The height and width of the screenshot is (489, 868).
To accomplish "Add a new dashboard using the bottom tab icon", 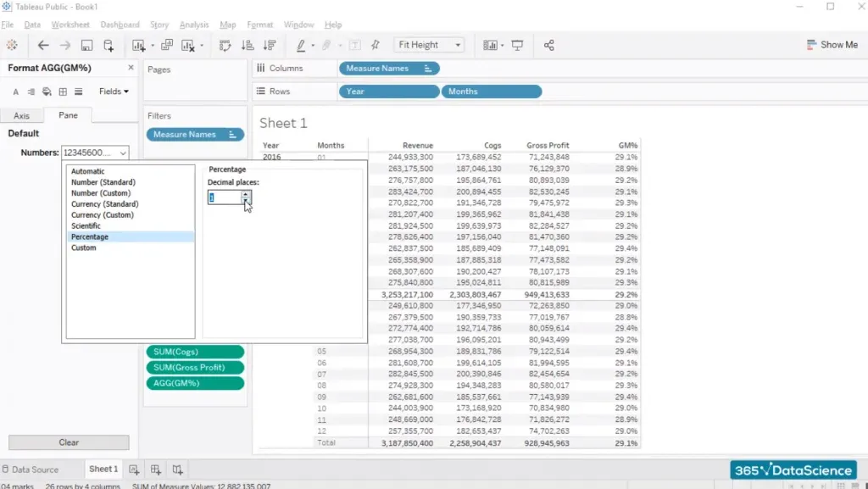I will [x=156, y=469].
